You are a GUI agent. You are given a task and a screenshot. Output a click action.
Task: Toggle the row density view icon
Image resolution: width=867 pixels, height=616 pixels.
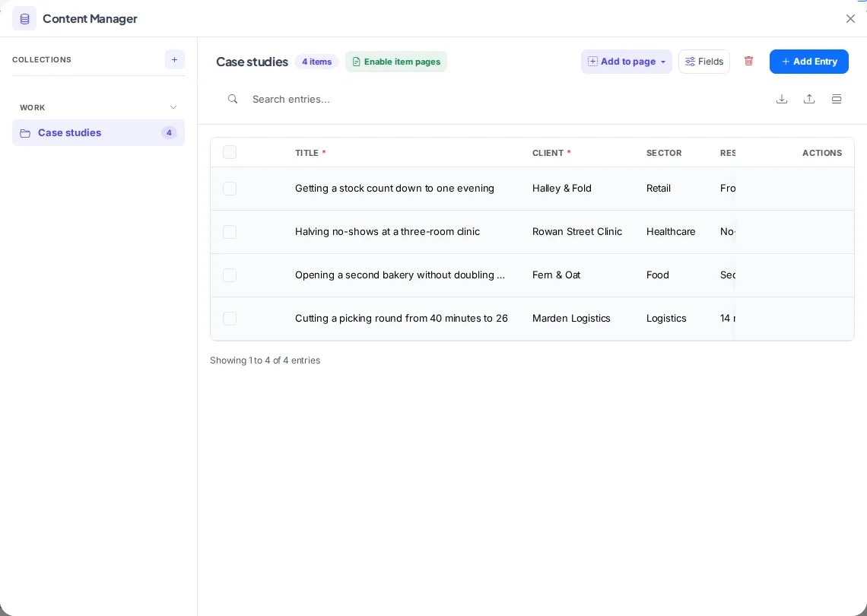[837, 99]
